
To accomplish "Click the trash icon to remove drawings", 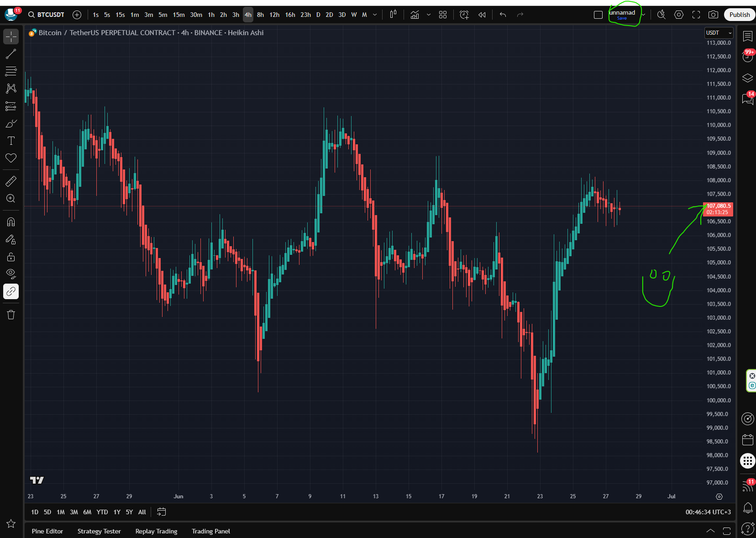I will [x=11, y=315].
